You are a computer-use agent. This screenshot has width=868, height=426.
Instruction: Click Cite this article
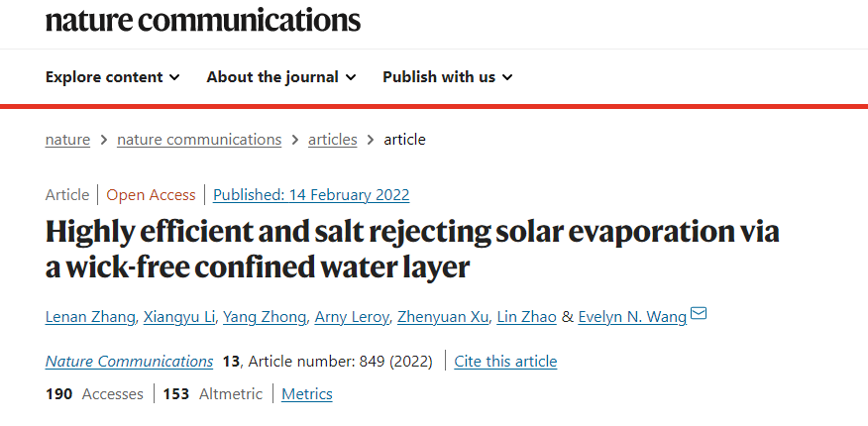coord(505,362)
